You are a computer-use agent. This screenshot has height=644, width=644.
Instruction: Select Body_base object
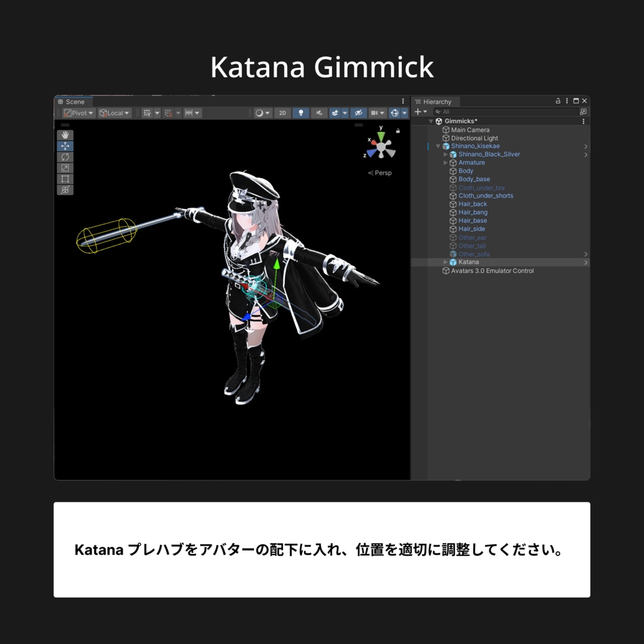click(x=470, y=179)
